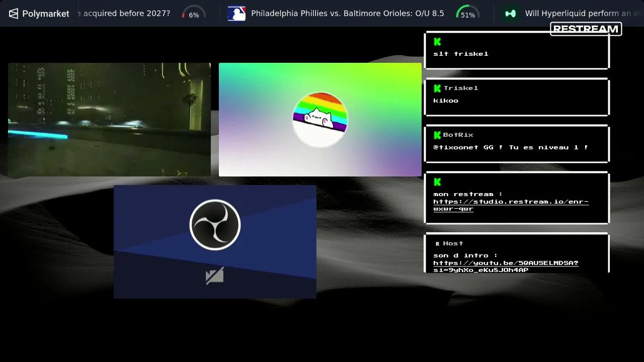644x362 pixels.
Task: Click the camera-off icon under the OBS logo
Action: tap(215, 276)
